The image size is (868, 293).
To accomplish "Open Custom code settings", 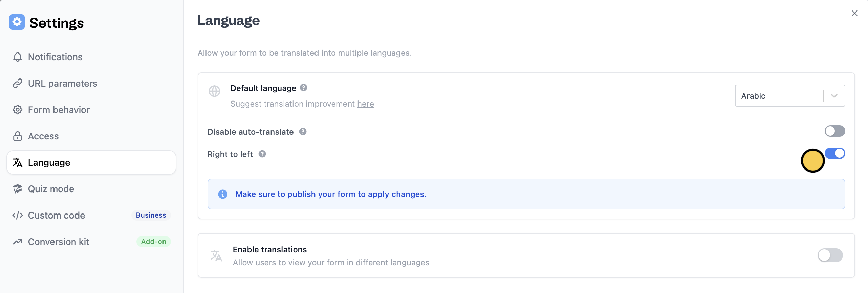I will point(91,215).
